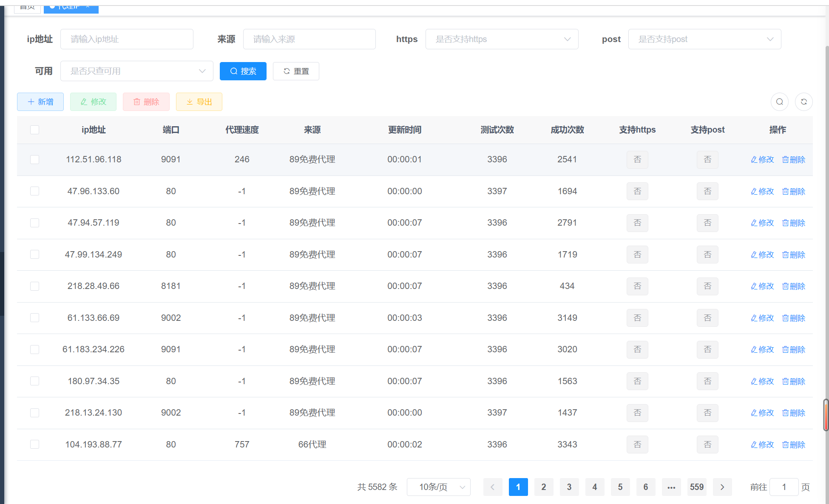Click the 重置 reset button

pyautogui.click(x=296, y=71)
